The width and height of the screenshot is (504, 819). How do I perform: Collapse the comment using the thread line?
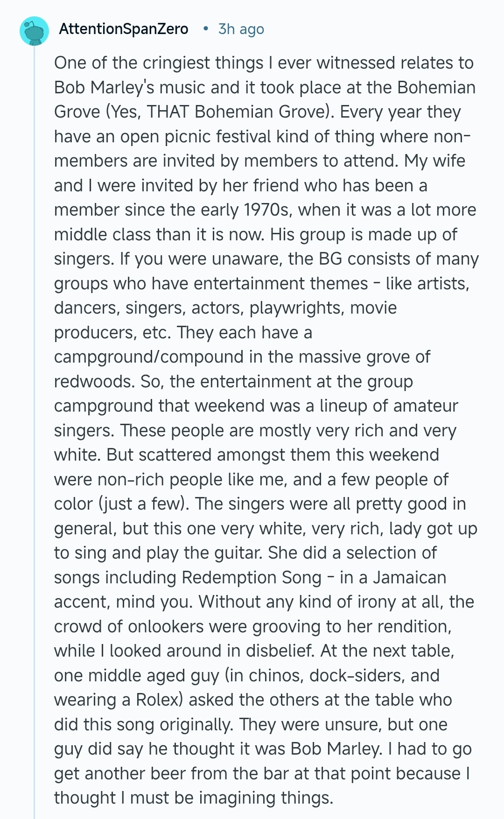coord(34,420)
